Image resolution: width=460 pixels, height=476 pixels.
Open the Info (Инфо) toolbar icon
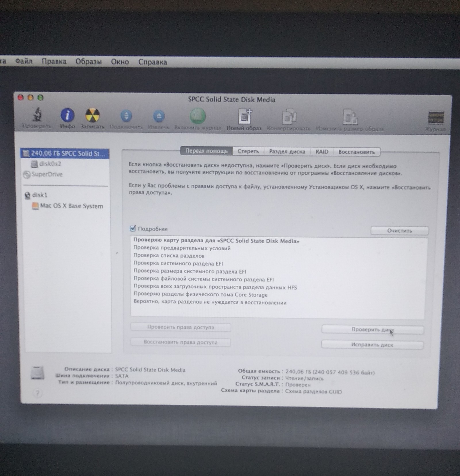[x=67, y=115]
